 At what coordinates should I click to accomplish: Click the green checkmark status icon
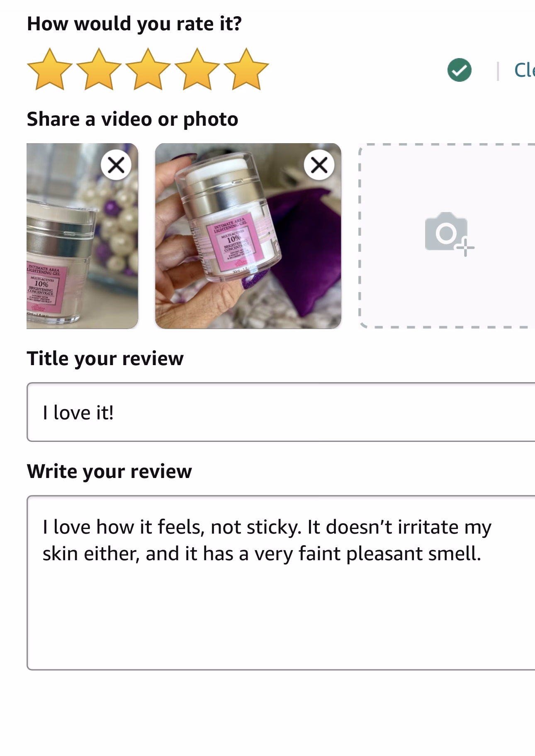point(460,70)
